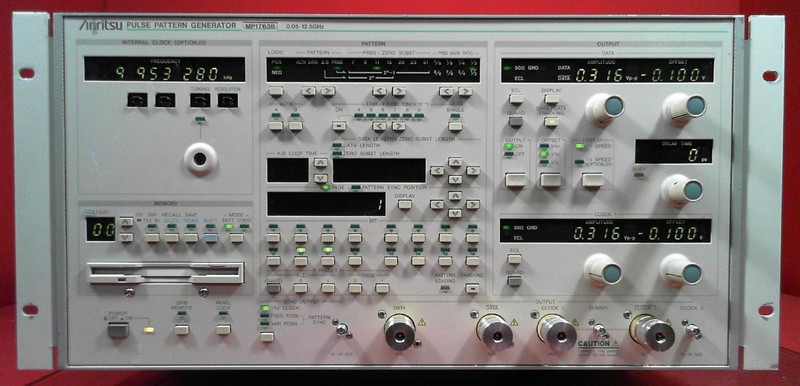Click right arrow under error addition rate LEDs
Image resolution: width=800 pixels, height=386 pixels.
tap(398, 125)
